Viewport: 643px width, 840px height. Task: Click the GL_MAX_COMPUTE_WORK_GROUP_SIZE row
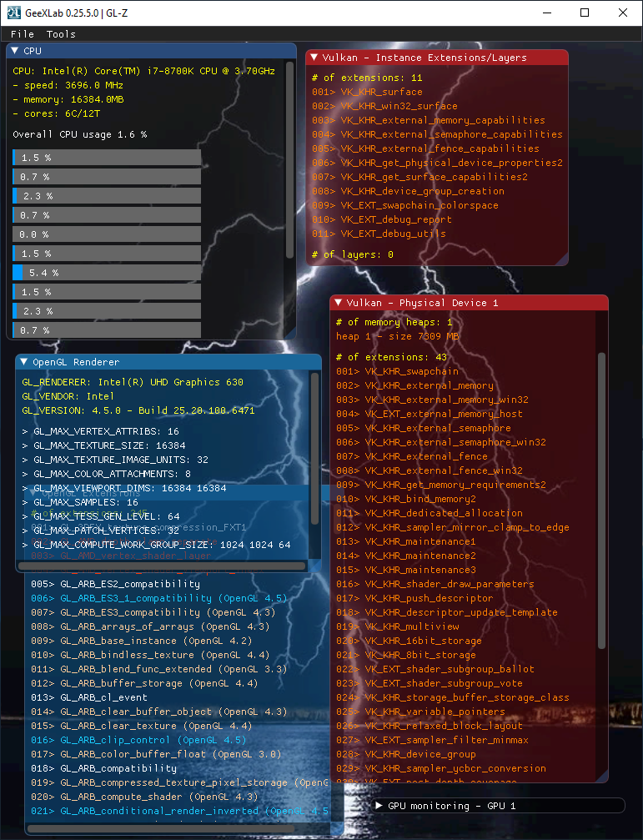pos(156,545)
